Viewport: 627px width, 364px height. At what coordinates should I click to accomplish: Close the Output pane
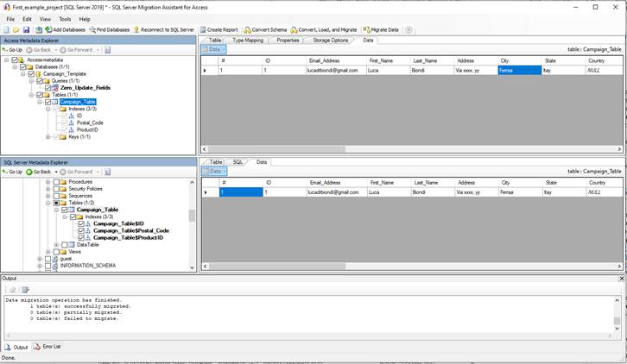click(x=622, y=279)
